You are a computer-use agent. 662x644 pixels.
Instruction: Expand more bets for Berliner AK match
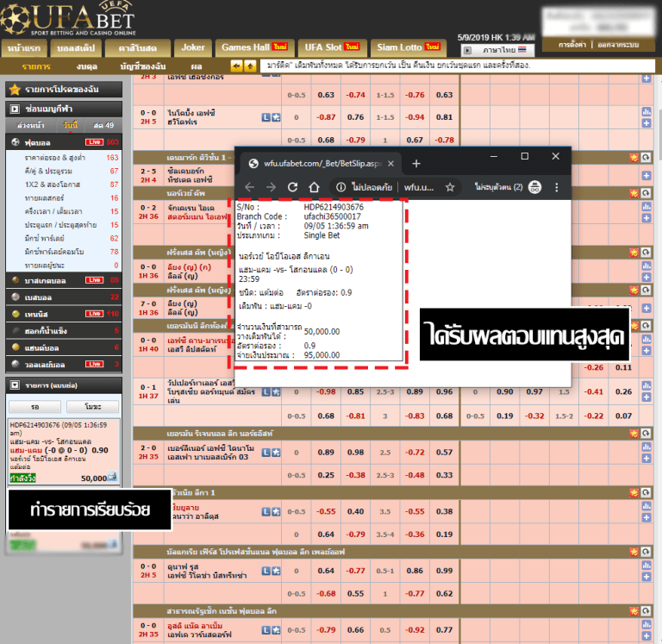coord(646,458)
